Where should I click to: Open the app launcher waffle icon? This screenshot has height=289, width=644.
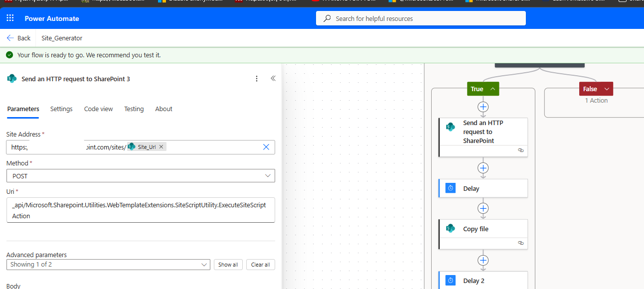tap(10, 18)
